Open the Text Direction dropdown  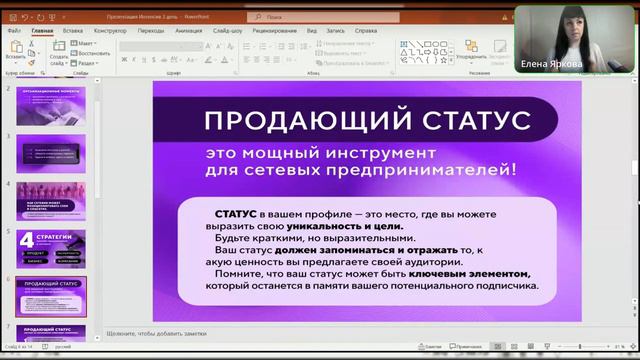pyautogui.click(x=345, y=43)
